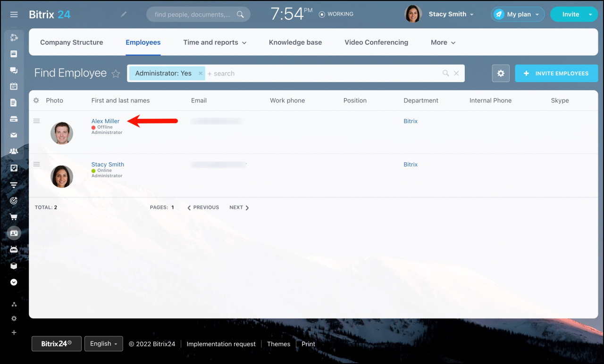Open Bitrix department link for Alex Miller

coord(411,121)
